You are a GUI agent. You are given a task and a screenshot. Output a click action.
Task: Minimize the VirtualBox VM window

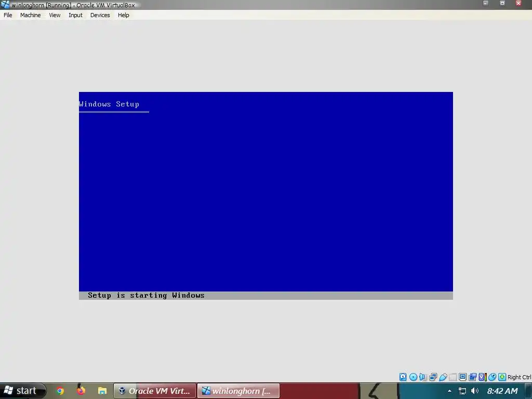point(486,4)
